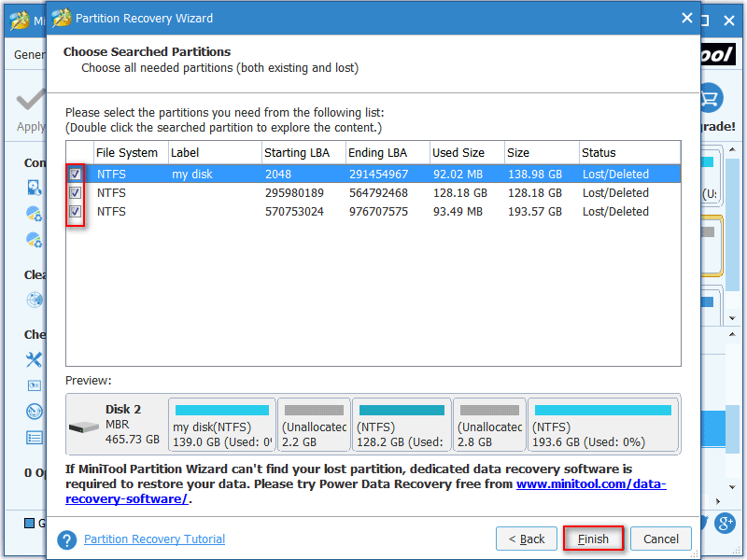Sort list by File System column
The image size is (747, 560).
pos(131,153)
